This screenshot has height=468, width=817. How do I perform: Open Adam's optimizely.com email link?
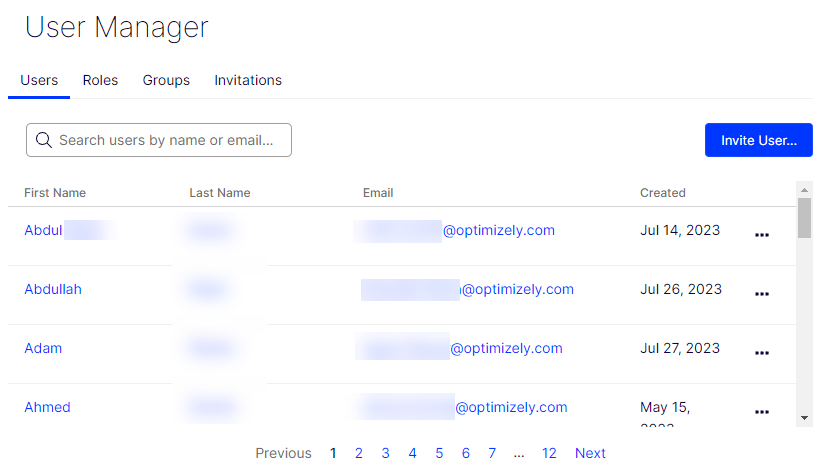pos(506,348)
